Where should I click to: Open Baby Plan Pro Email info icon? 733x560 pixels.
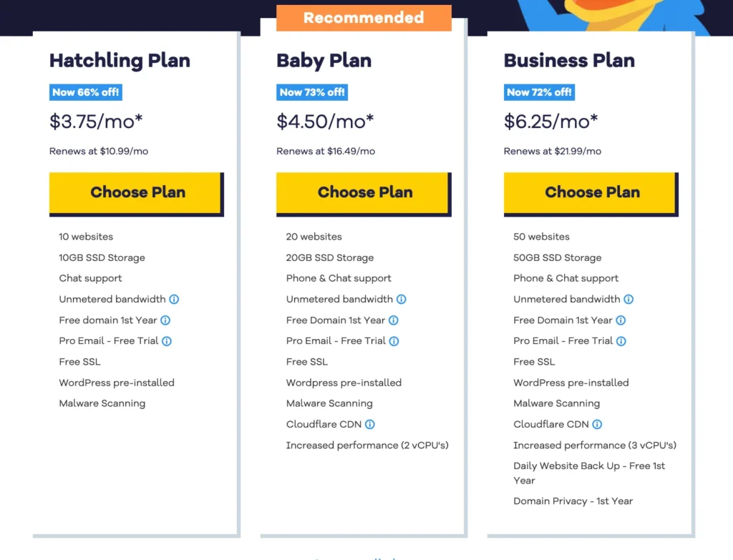(394, 341)
